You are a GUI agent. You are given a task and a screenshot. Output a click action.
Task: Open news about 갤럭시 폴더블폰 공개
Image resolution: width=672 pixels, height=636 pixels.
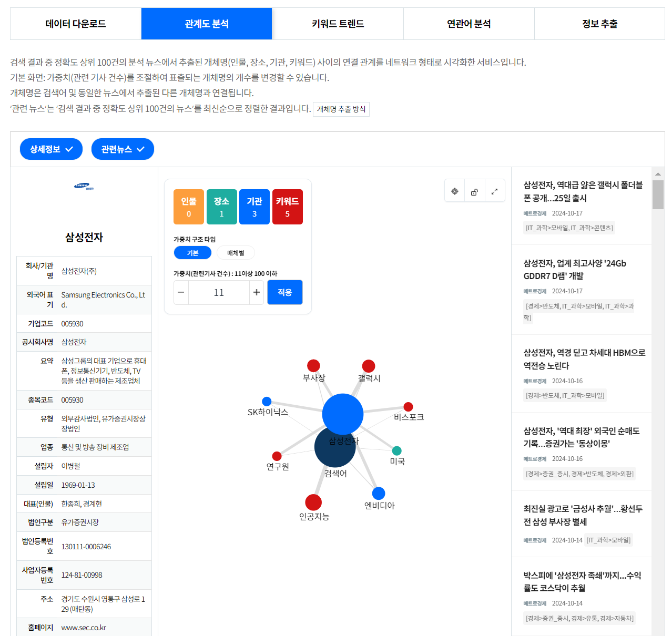pyautogui.click(x=583, y=191)
